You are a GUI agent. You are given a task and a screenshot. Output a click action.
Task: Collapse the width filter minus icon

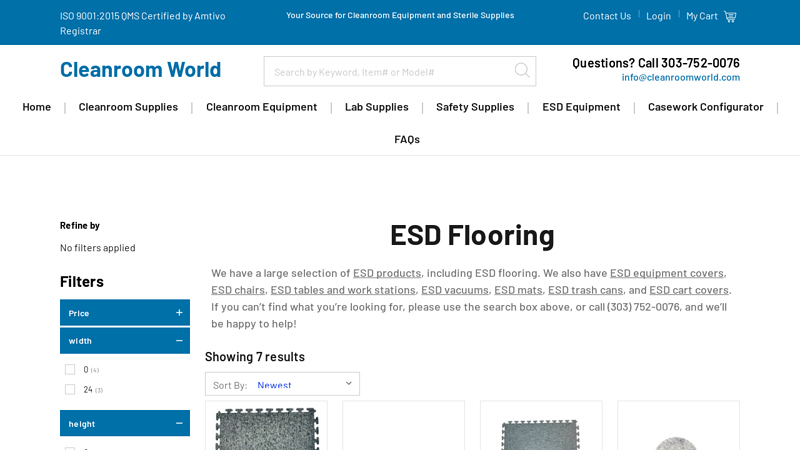point(179,340)
